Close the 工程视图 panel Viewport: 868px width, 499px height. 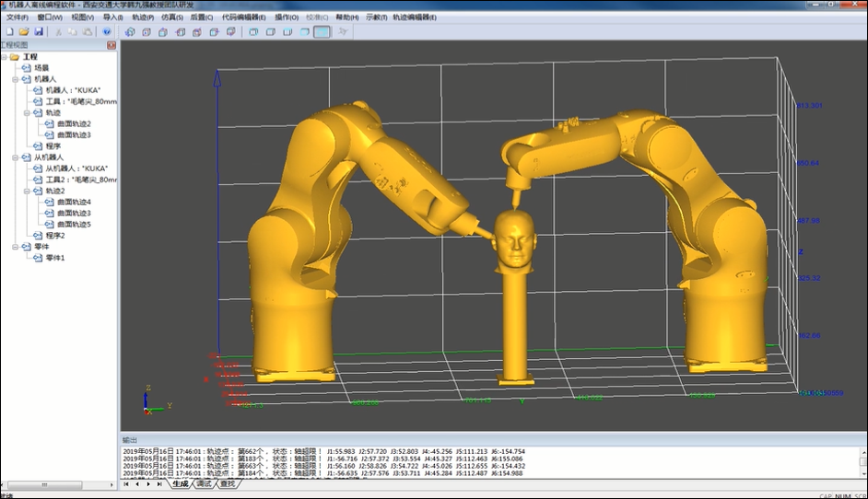(x=111, y=44)
